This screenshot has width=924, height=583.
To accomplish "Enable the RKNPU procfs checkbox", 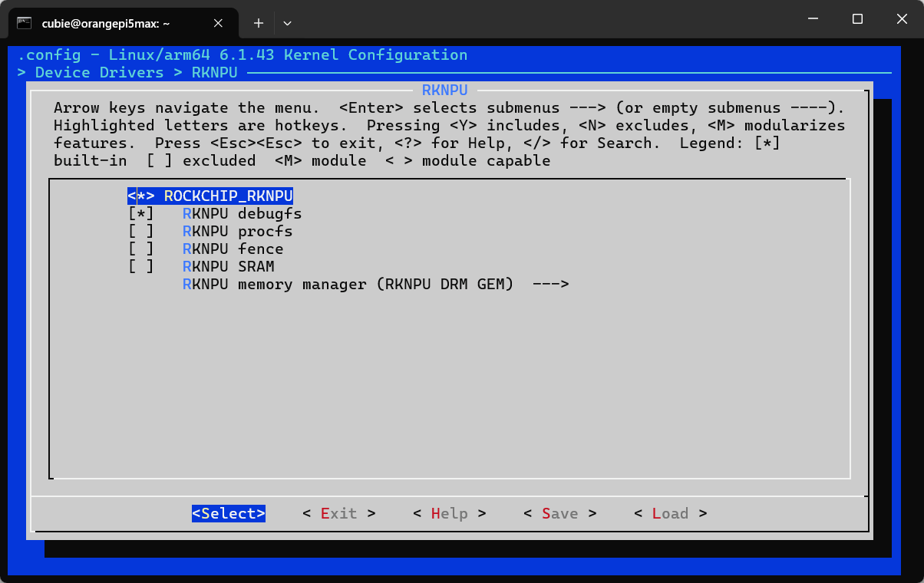I will pyautogui.click(x=141, y=232).
